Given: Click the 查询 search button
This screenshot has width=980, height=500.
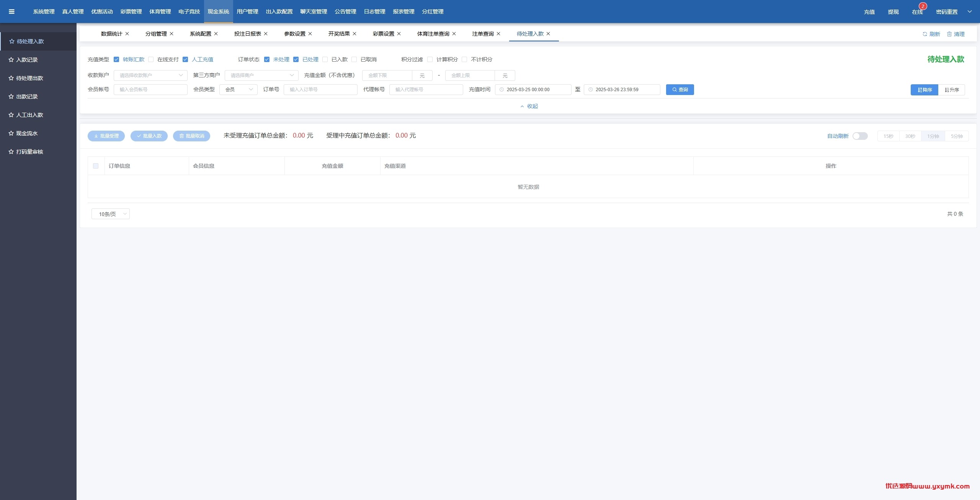Looking at the screenshot, I should click(x=680, y=90).
